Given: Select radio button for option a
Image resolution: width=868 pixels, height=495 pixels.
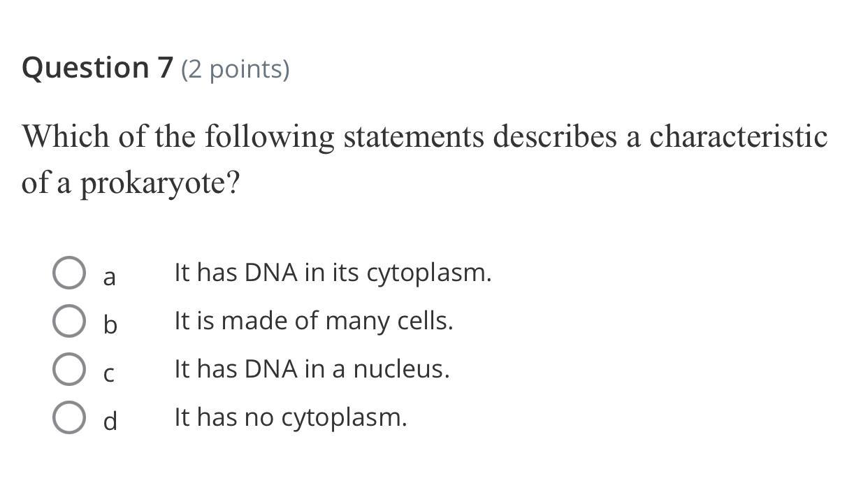Looking at the screenshot, I should (x=69, y=273).
